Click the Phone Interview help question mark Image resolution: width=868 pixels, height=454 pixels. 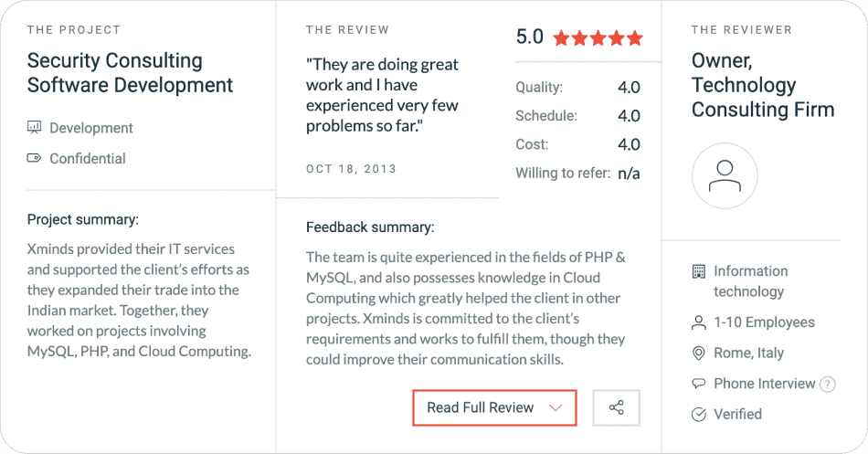pyautogui.click(x=828, y=385)
